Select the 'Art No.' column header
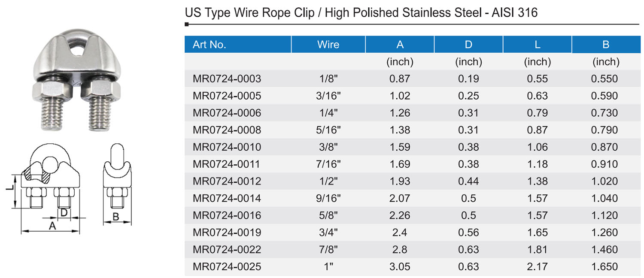This screenshot has width=644, height=278. pyautogui.click(x=210, y=45)
